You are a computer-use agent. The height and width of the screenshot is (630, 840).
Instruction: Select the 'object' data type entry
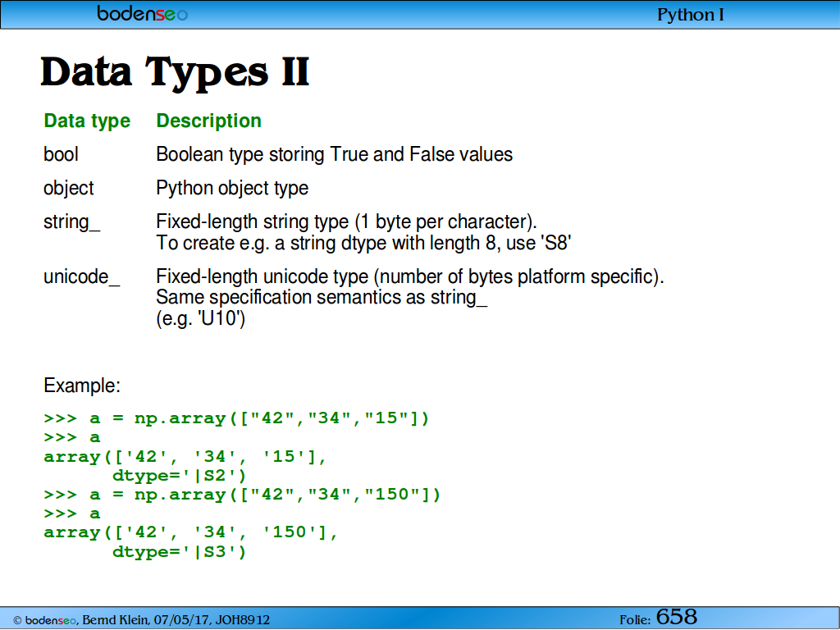pos(69,188)
